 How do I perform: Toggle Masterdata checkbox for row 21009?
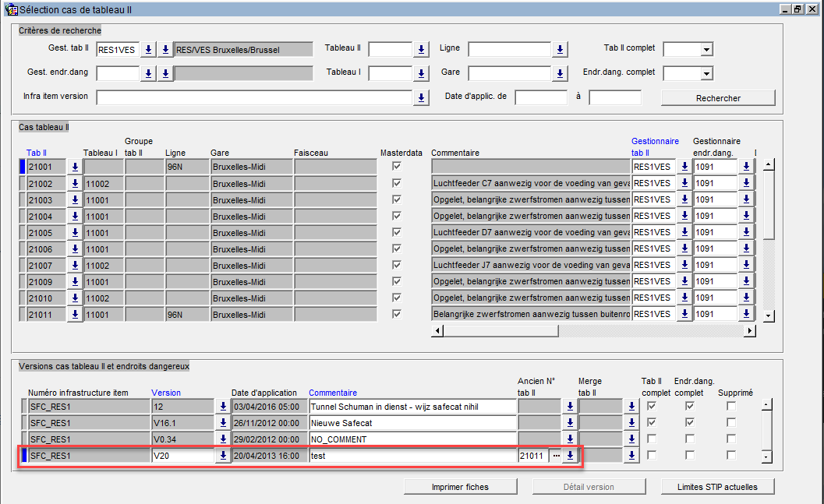(x=397, y=281)
